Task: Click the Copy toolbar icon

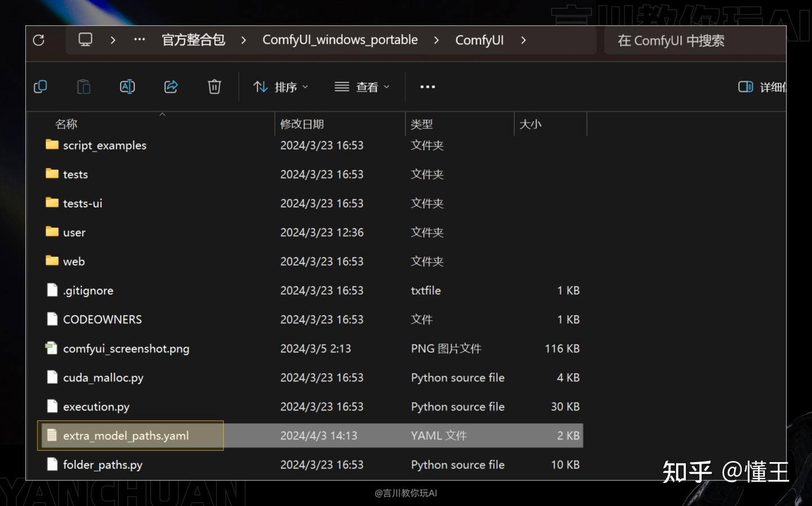Action: click(41, 87)
